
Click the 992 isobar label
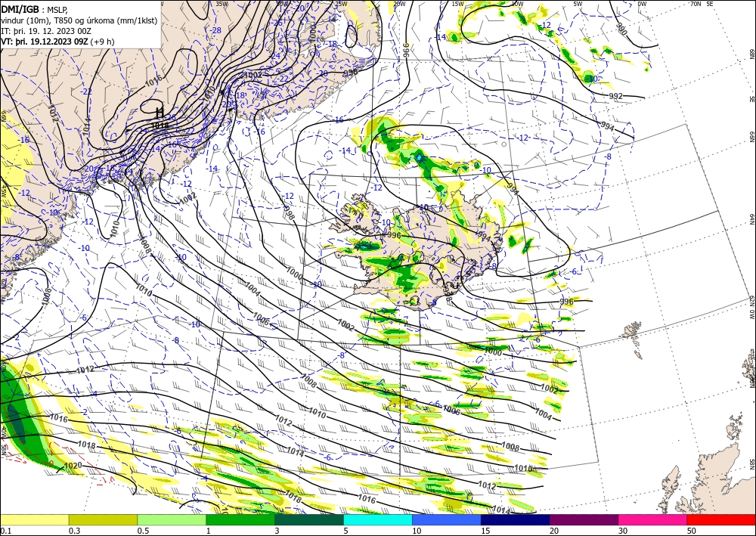[x=615, y=96]
